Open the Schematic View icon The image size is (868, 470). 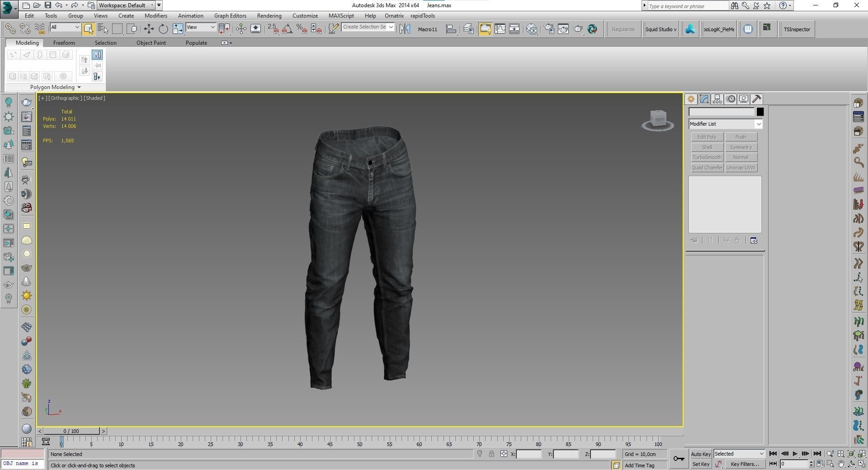(514, 29)
